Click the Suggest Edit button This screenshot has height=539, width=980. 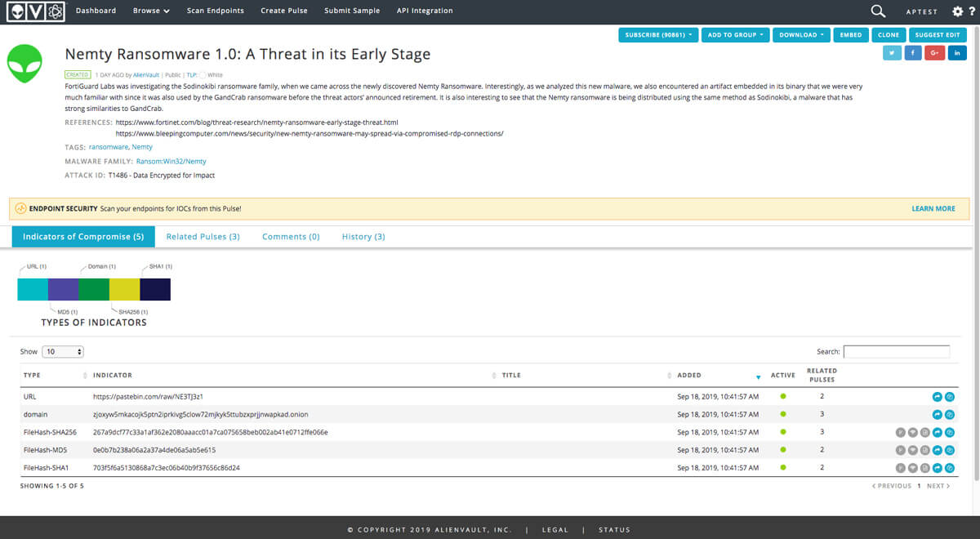point(938,35)
